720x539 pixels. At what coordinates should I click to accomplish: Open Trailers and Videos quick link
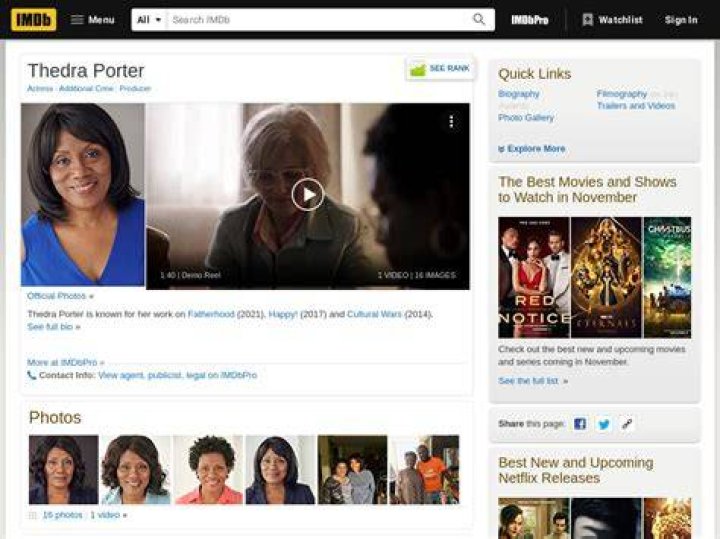636,106
